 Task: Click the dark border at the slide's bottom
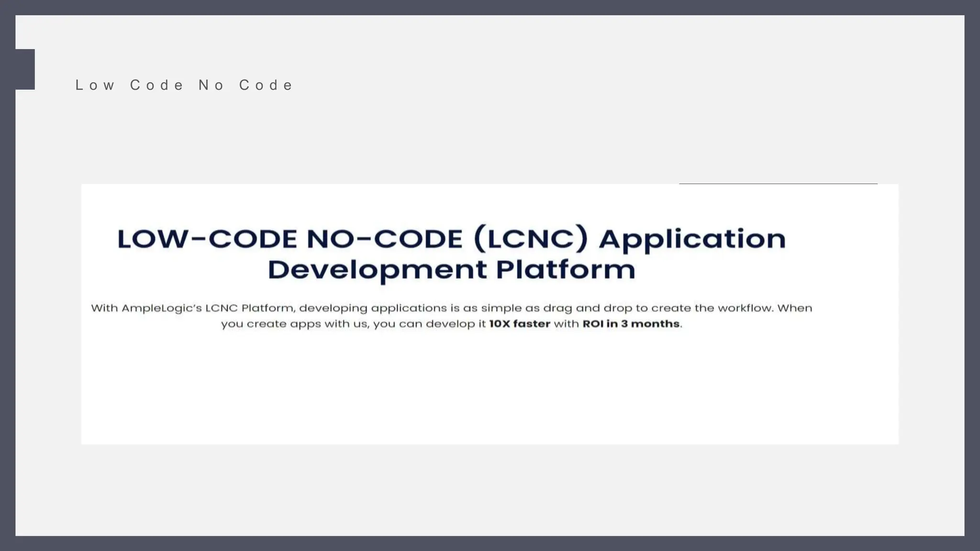[490, 544]
